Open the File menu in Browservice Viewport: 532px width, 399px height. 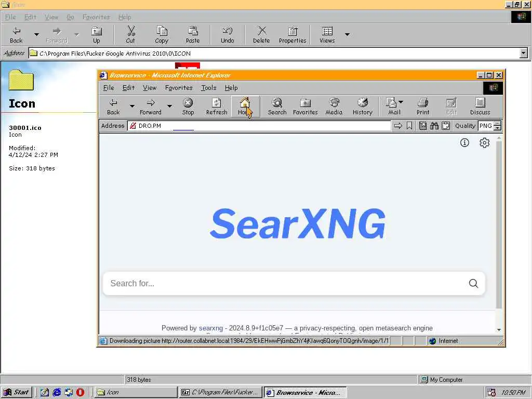(x=109, y=88)
